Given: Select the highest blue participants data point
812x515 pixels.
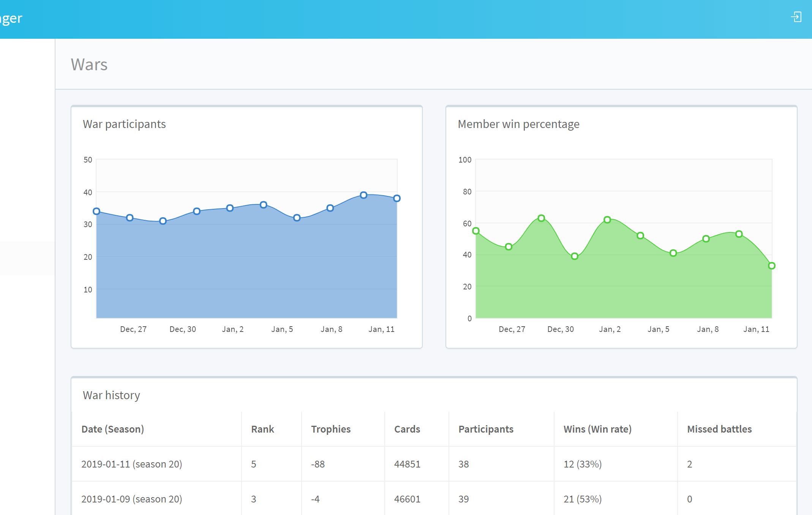Looking at the screenshot, I should pos(363,195).
